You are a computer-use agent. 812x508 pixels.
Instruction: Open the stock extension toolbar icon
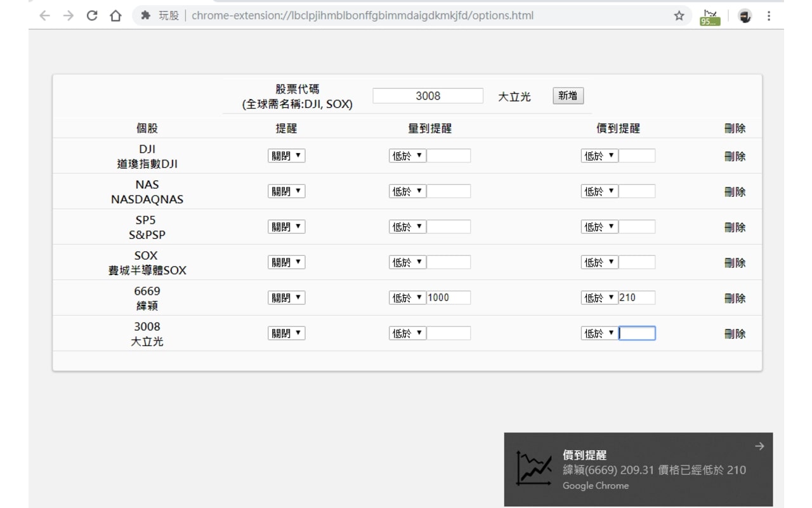(x=710, y=17)
